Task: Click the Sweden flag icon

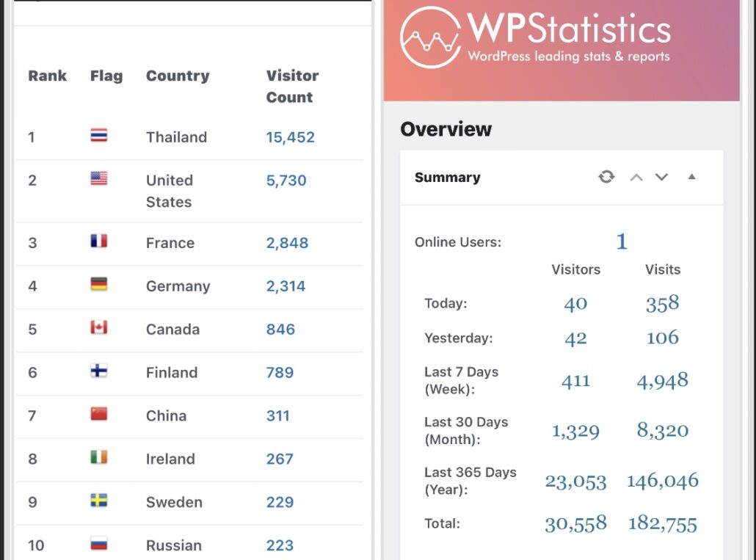Action: coord(99,501)
